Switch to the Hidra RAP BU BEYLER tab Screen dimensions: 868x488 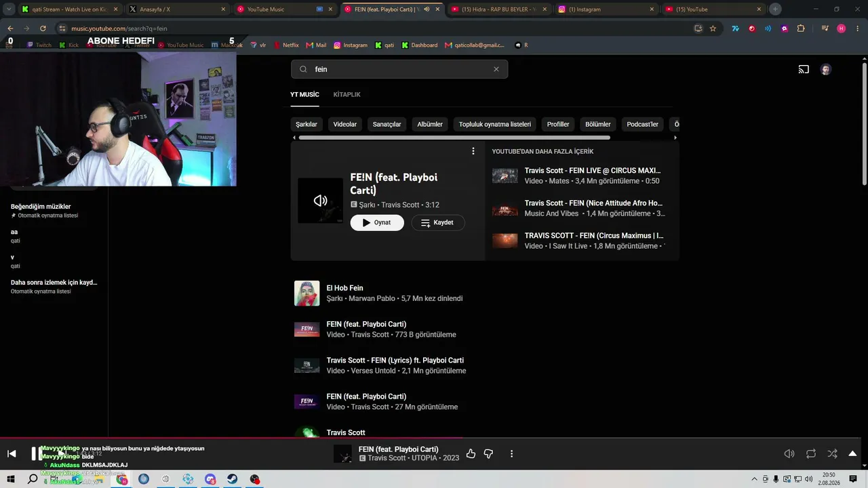click(499, 9)
